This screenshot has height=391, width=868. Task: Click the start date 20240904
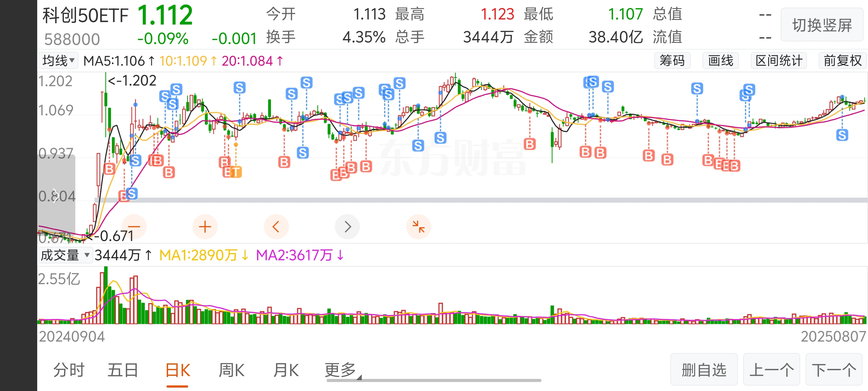72,337
